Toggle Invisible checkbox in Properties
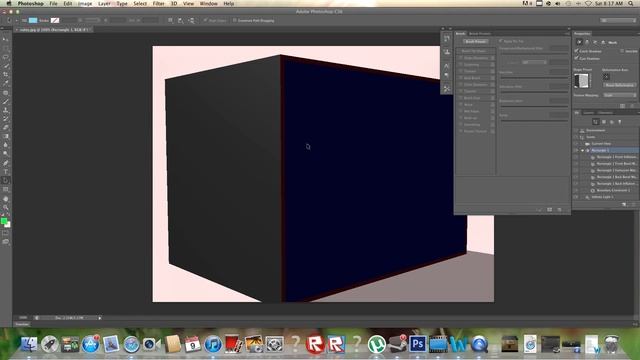640x360 pixels. 622,51
